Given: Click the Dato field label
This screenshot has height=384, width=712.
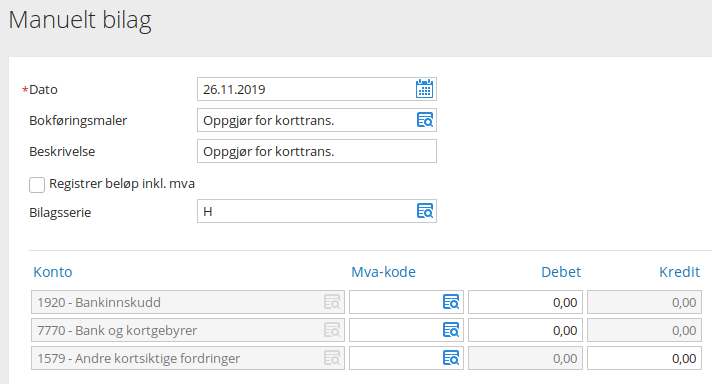Looking at the screenshot, I should click(x=43, y=89).
